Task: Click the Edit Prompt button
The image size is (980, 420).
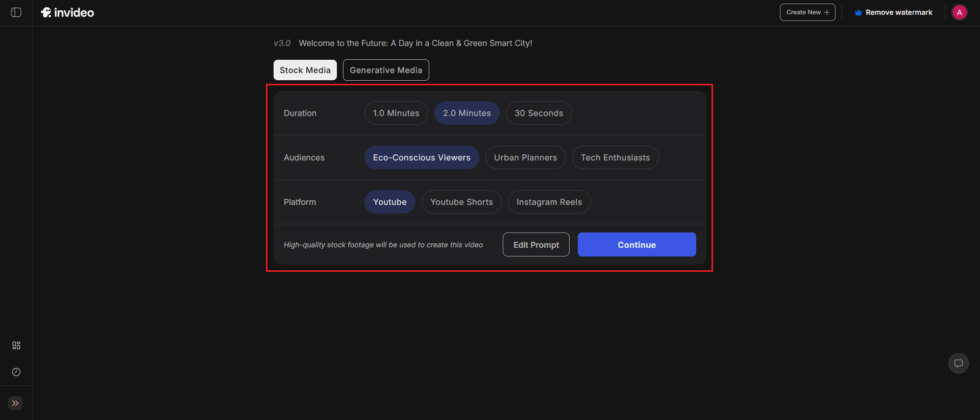Action: click(x=536, y=245)
